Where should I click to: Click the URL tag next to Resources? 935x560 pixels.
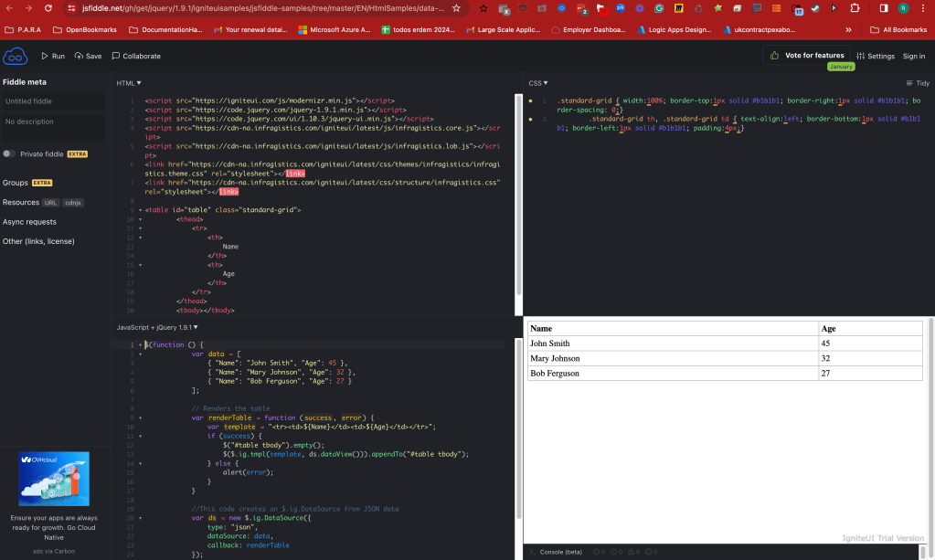(50, 203)
